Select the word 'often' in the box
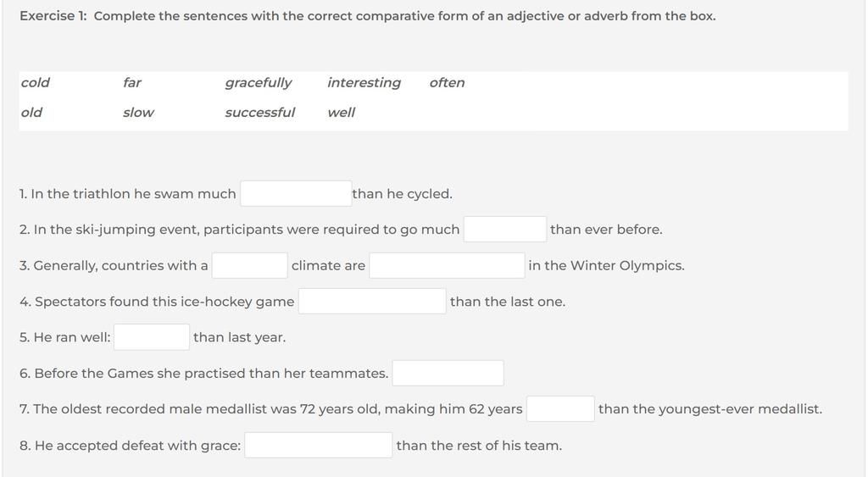Viewport: 868px width, 477px height. coord(447,82)
